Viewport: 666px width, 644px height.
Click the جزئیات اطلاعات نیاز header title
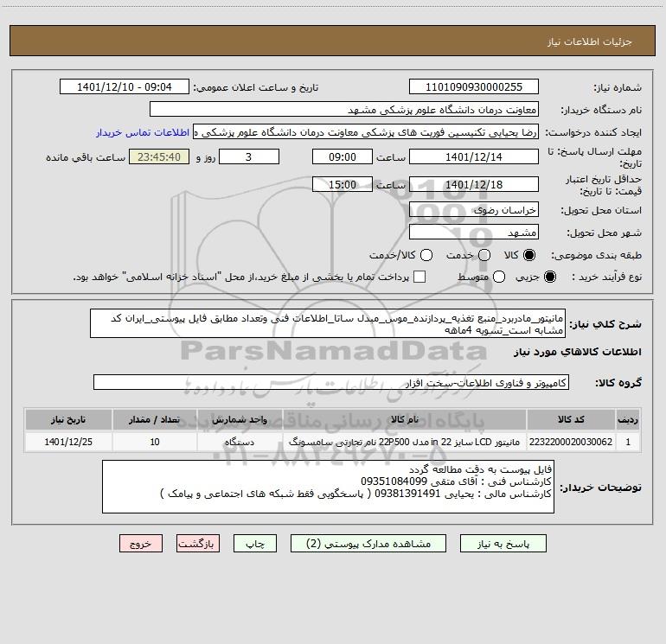pos(589,41)
